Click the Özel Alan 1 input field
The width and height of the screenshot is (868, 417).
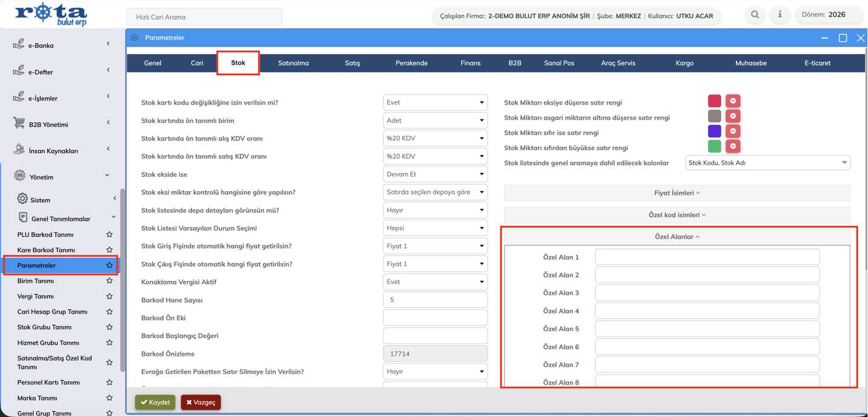pos(707,257)
